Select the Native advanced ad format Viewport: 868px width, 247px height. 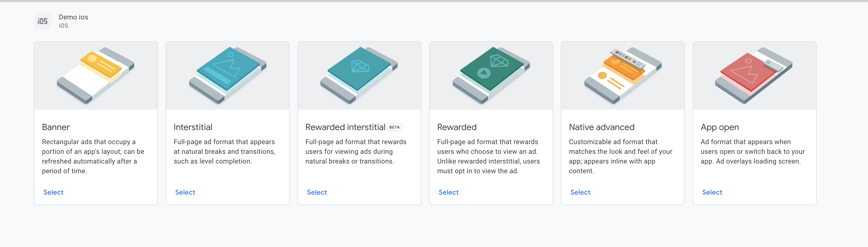580,192
